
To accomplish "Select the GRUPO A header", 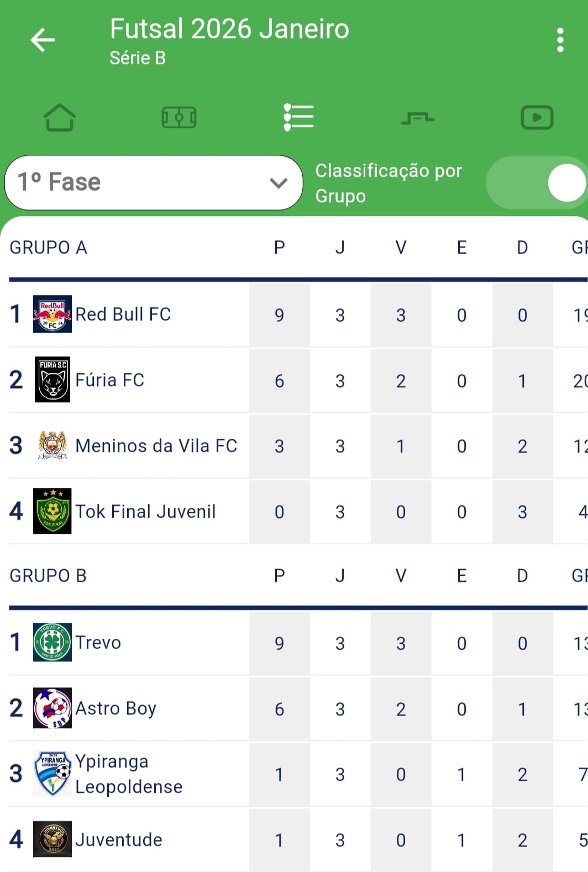I will click(48, 247).
